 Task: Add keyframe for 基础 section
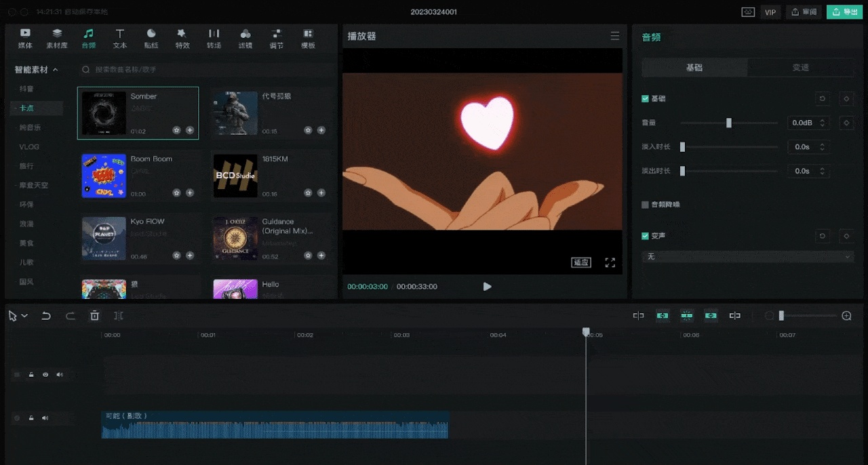point(846,99)
